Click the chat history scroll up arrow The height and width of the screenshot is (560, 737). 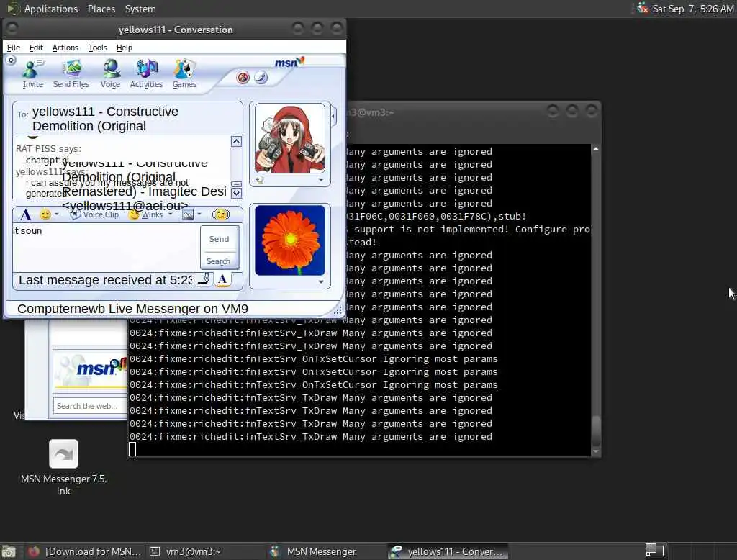[x=236, y=142]
